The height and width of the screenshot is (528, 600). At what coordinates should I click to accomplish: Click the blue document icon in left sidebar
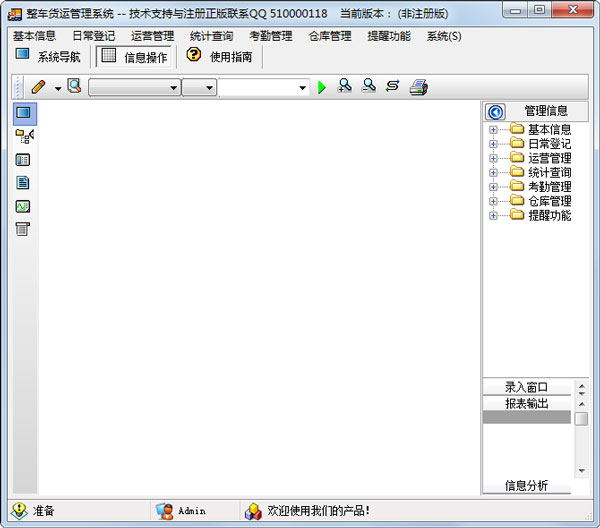coord(23,183)
